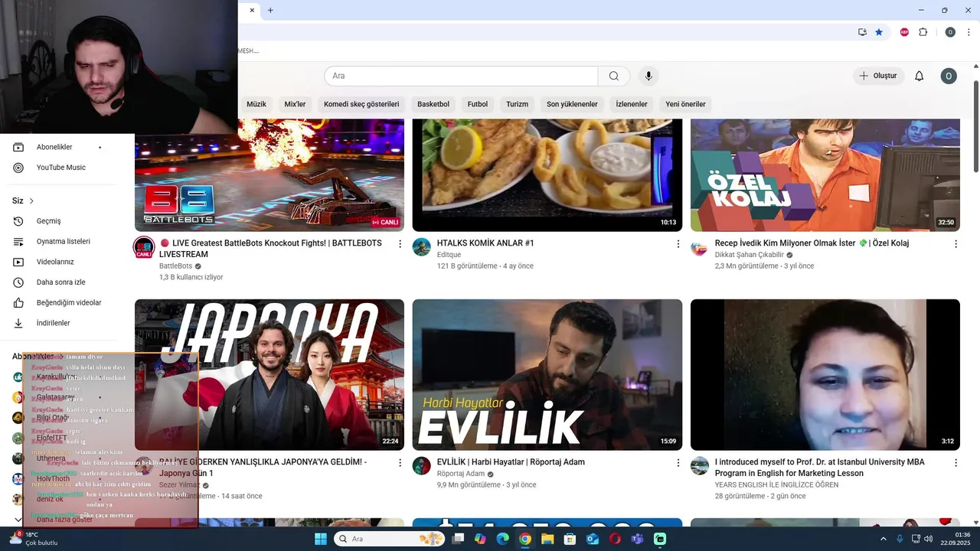Image resolution: width=980 pixels, height=551 pixels.
Task: Open the HTALKS KOMİK ANLAR #1 title
Action: pos(485,243)
